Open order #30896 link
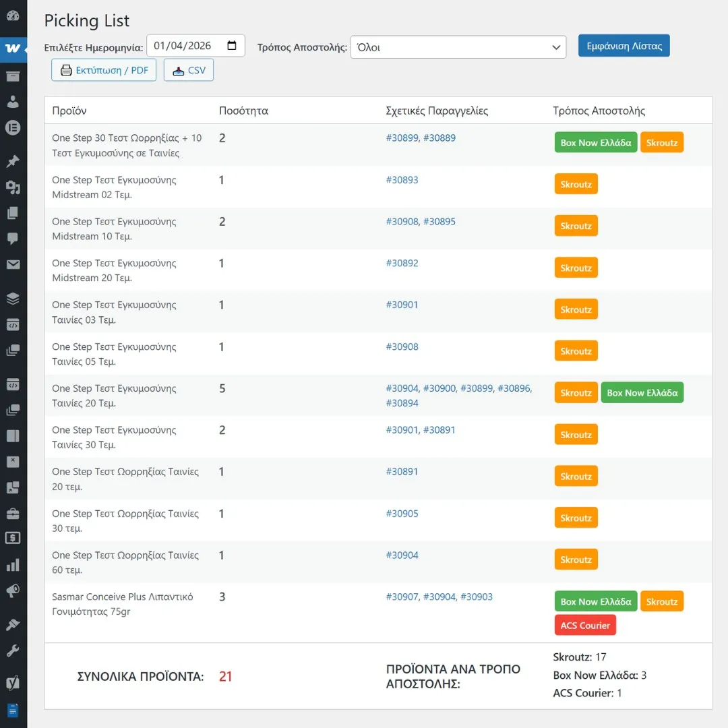The image size is (728, 728). click(x=514, y=388)
